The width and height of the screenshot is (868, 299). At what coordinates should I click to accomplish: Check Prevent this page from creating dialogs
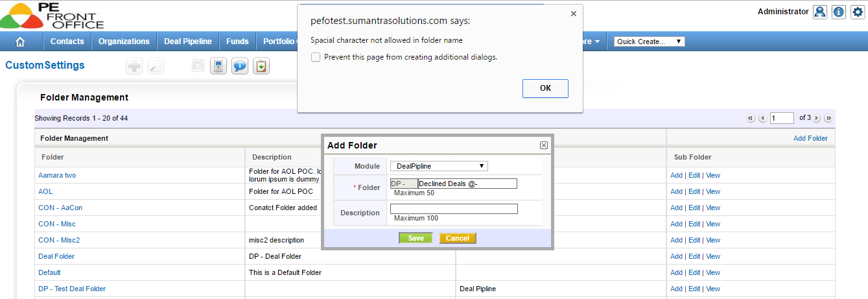316,57
